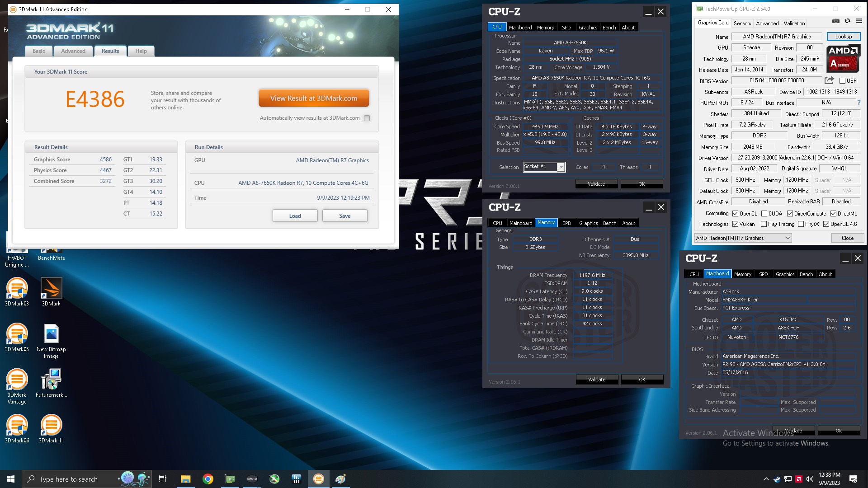868x488 pixels.
Task: Click Validate in the CPU tab CPU-Z window
Action: click(x=596, y=184)
